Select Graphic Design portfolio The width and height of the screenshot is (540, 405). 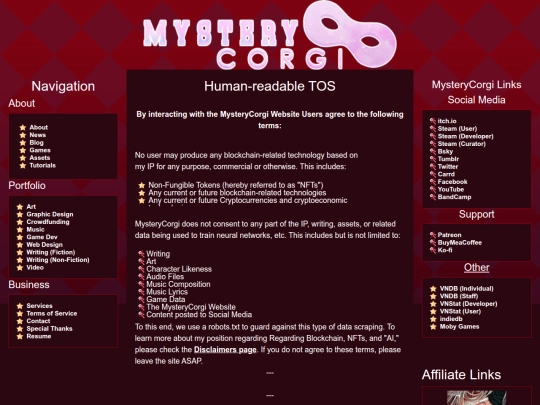[50, 214]
